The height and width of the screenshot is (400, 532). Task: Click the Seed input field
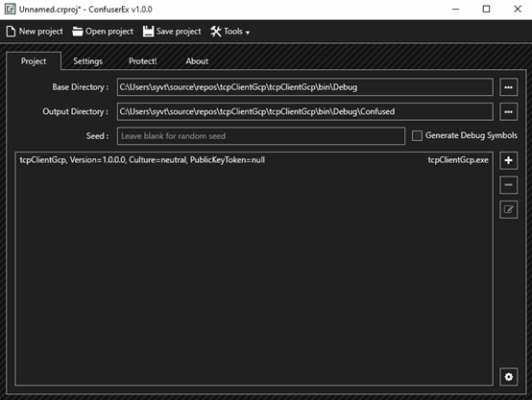261,136
